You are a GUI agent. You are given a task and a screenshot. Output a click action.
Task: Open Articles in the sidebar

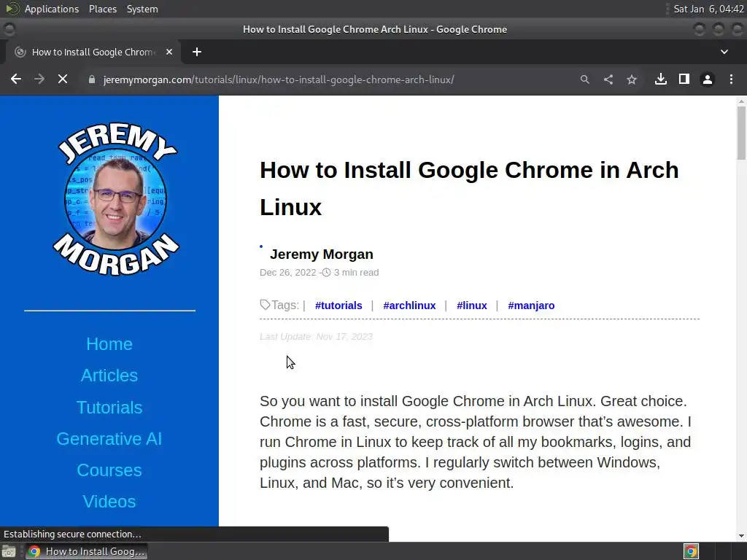(109, 376)
